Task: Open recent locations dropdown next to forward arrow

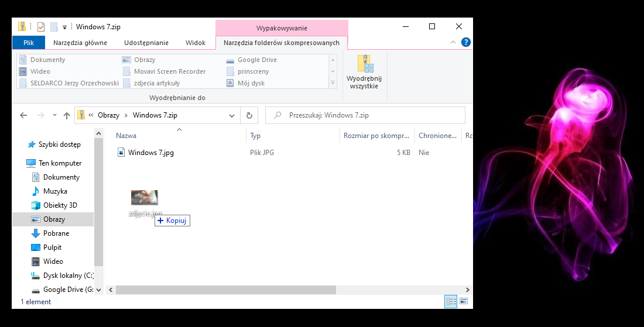Action: click(54, 115)
